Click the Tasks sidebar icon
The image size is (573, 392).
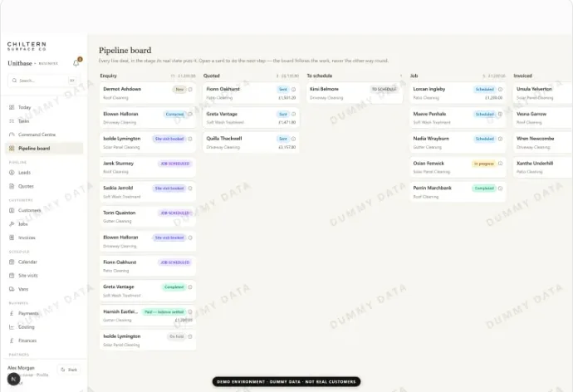12,121
